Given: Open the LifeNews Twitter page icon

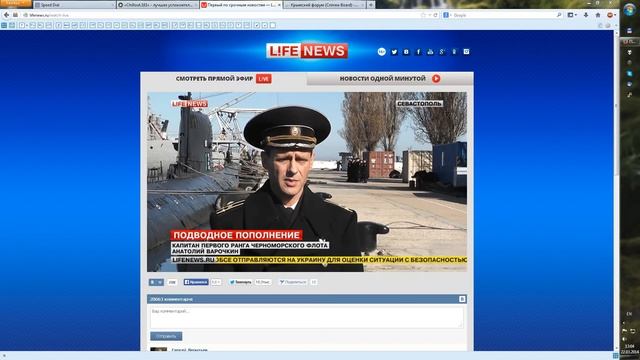Looking at the screenshot, I should pos(394,52).
